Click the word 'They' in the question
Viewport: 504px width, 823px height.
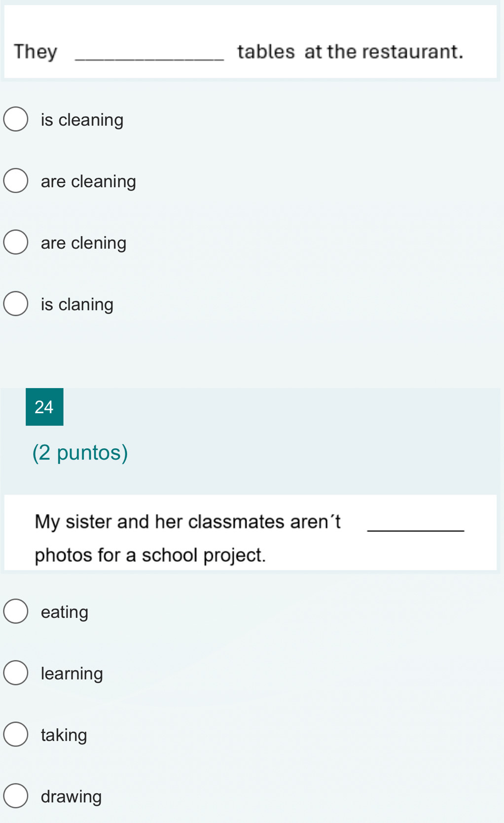tap(36, 52)
